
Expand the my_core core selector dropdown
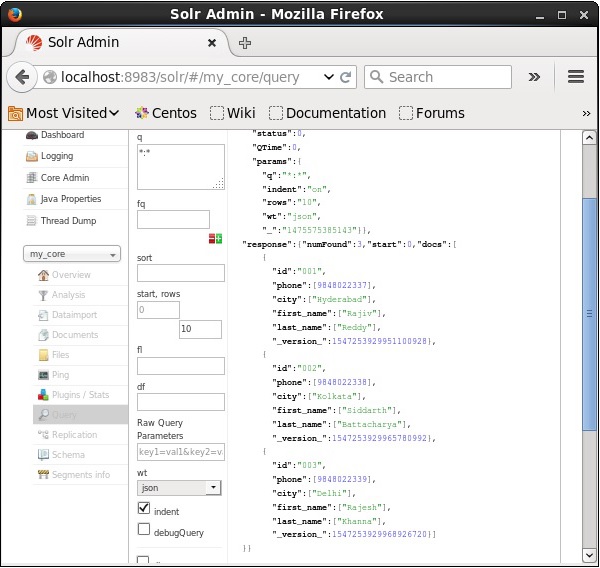[71, 254]
